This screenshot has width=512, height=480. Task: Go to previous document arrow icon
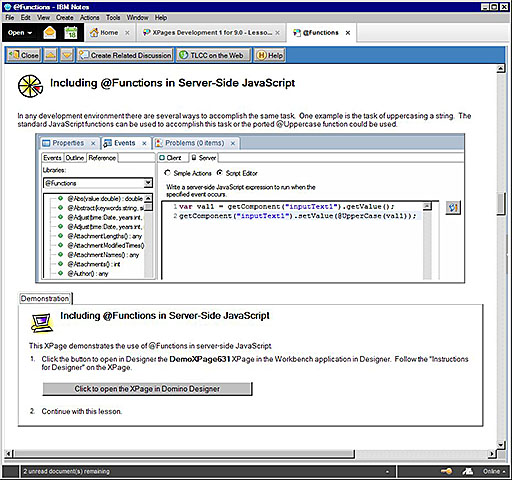[x=51, y=55]
